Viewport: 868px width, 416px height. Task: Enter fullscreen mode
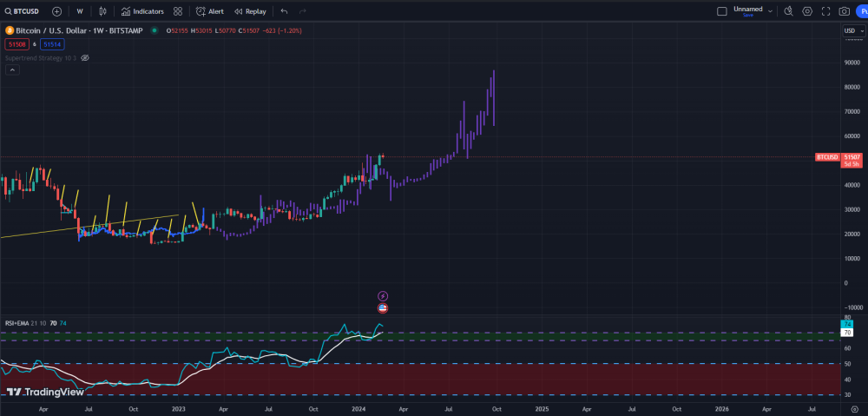(825, 11)
